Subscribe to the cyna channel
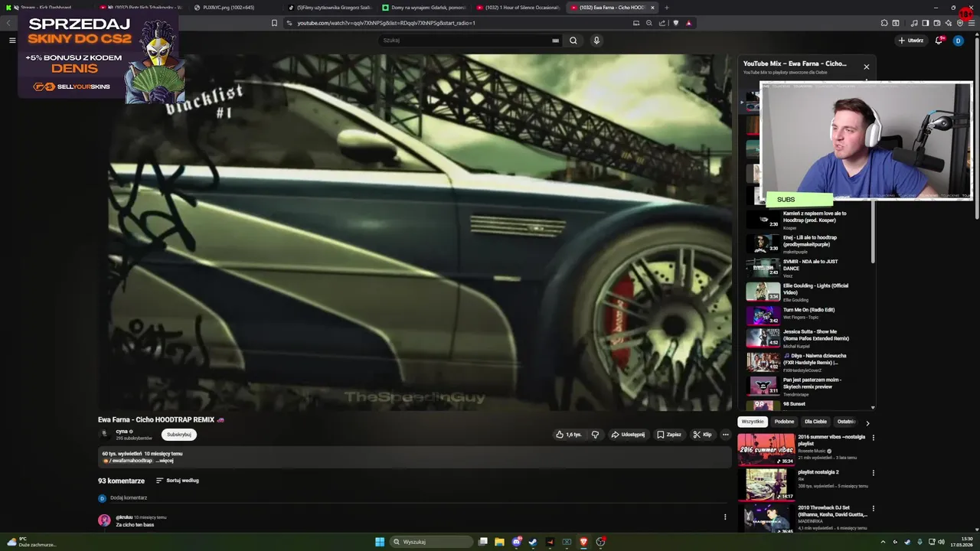Screen dimensions: 980x551 pos(179,435)
